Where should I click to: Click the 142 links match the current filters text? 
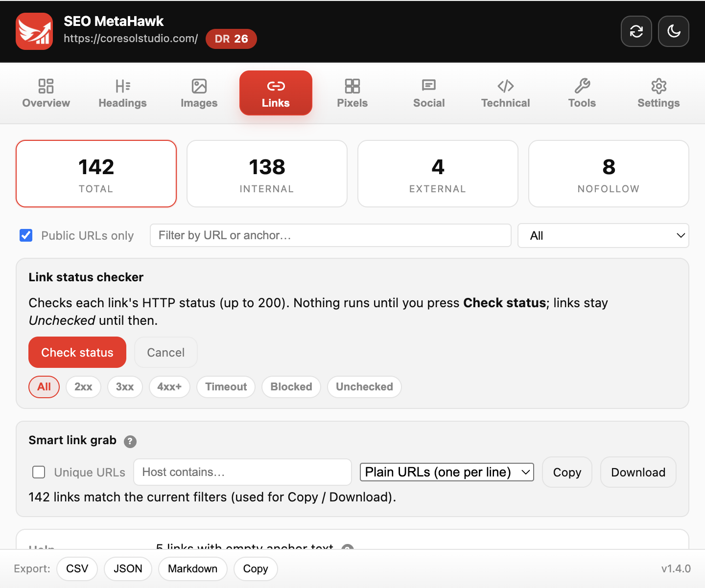point(212,497)
